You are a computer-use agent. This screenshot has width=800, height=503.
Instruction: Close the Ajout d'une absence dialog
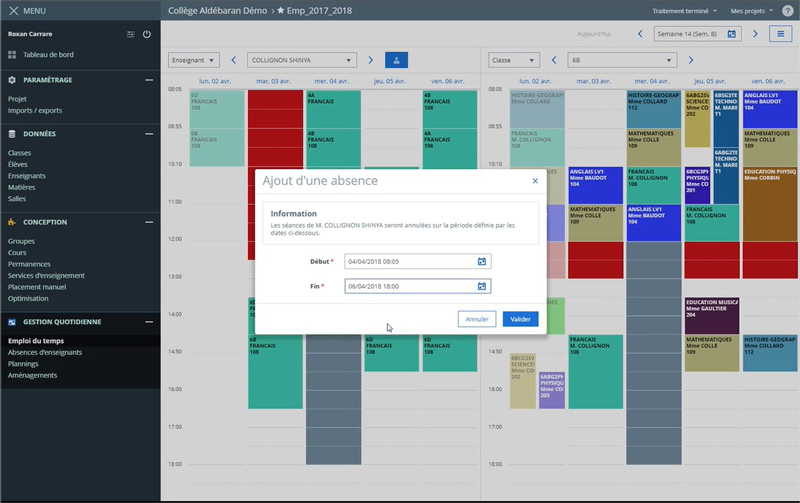535,181
